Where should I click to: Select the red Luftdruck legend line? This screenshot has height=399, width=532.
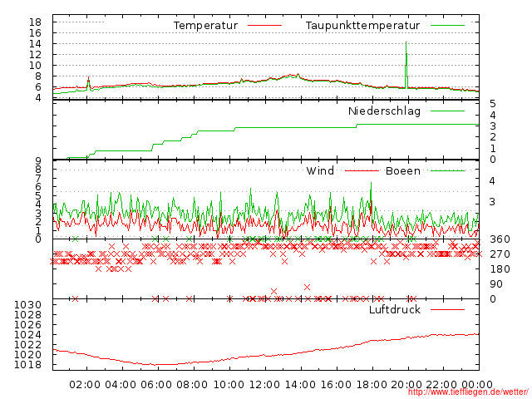click(447, 309)
